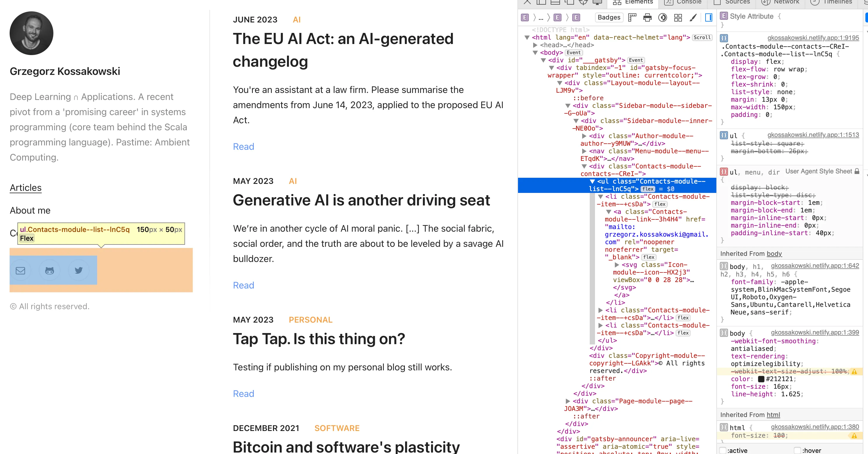Click braces icon beside body rule
Screen dimensions: 868x454
click(x=724, y=333)
